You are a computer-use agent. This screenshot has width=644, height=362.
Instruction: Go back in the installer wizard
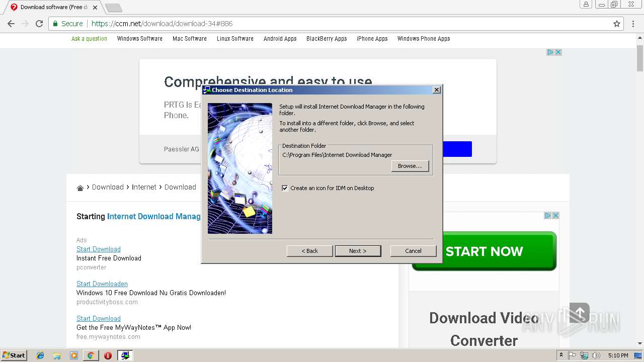point(309,251)
